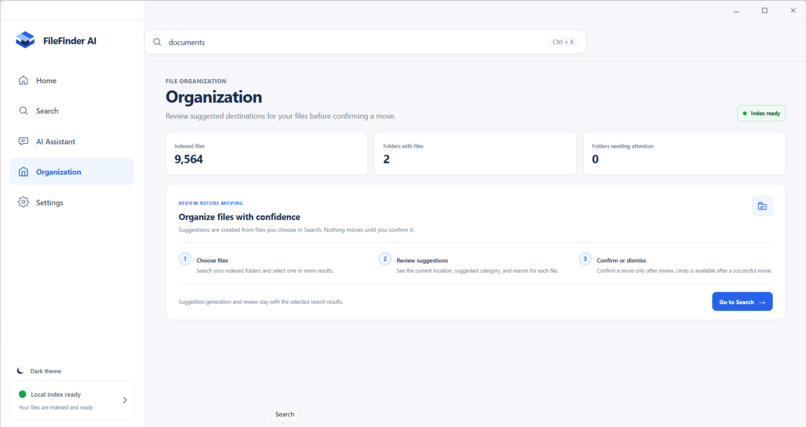Image resolution: width=806 pixels, height=427 pixels.
Task: Click the Index ready status badge
Action: [761, 113]
